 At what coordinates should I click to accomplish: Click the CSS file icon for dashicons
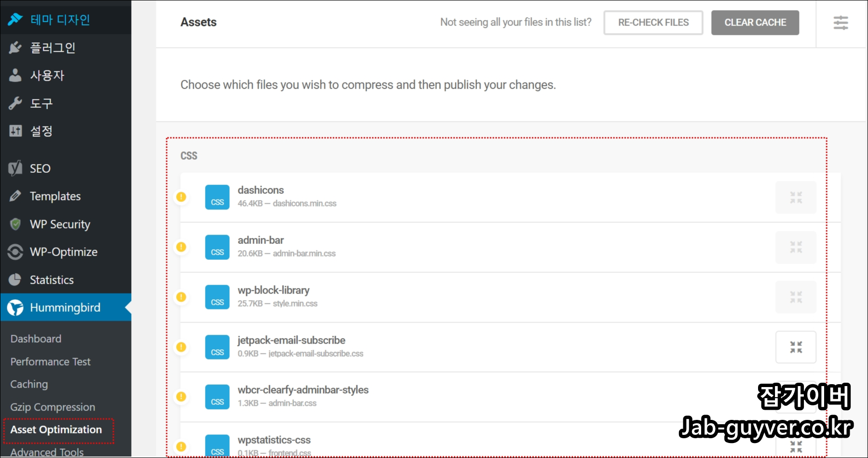coord(217,197)
